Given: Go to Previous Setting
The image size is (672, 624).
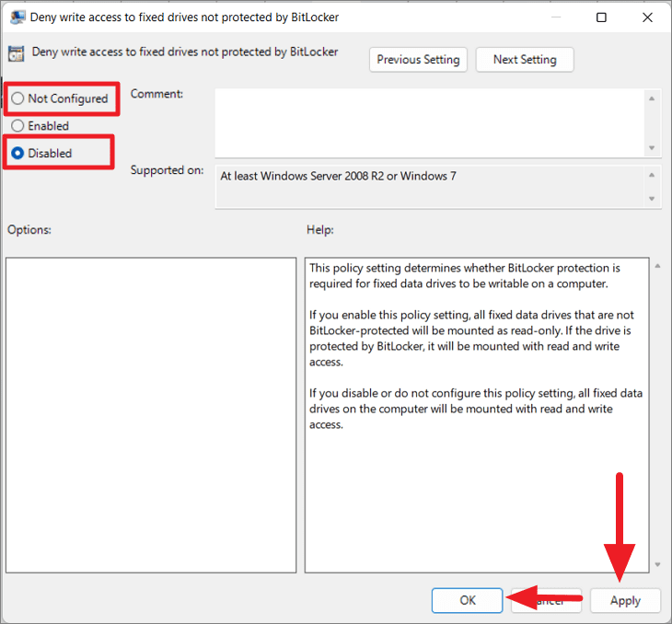Looking at the screenshot, I should pos(418,60).
